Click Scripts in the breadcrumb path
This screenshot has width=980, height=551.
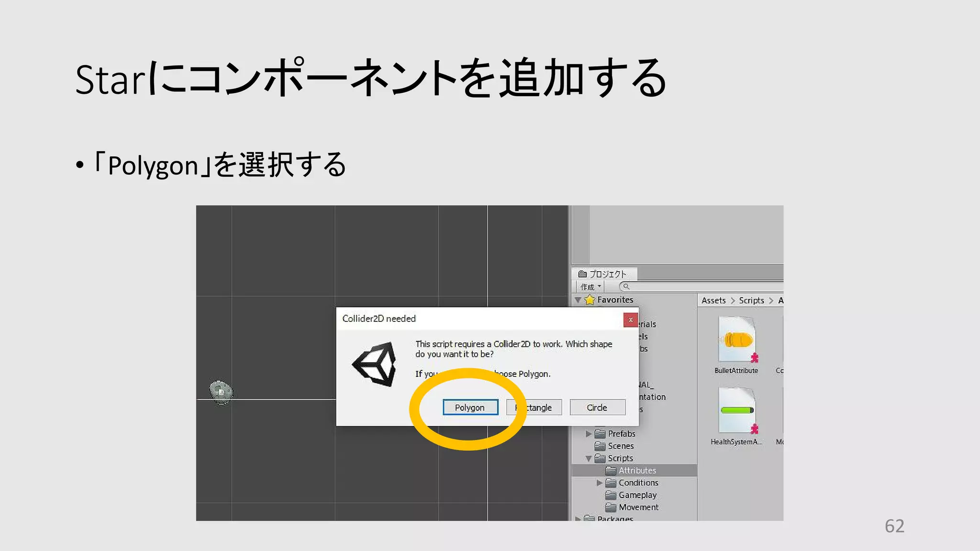tap(751, 300)
